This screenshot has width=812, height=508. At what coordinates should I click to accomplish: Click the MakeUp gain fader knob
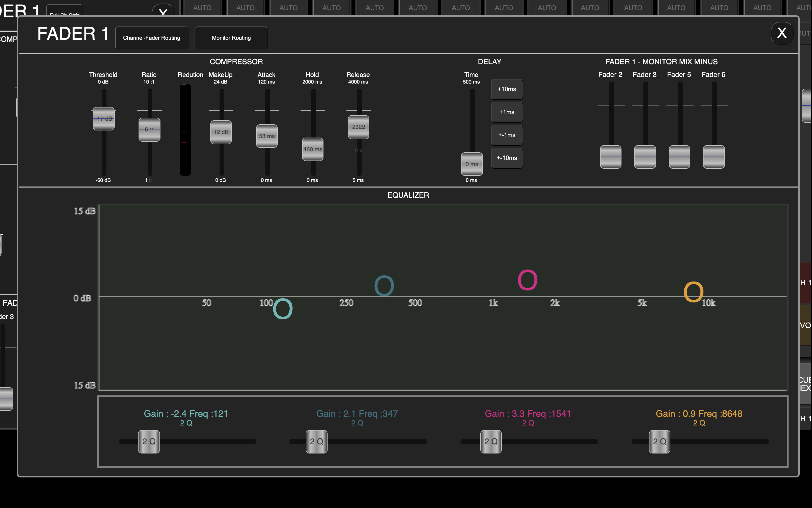(221, 132)
